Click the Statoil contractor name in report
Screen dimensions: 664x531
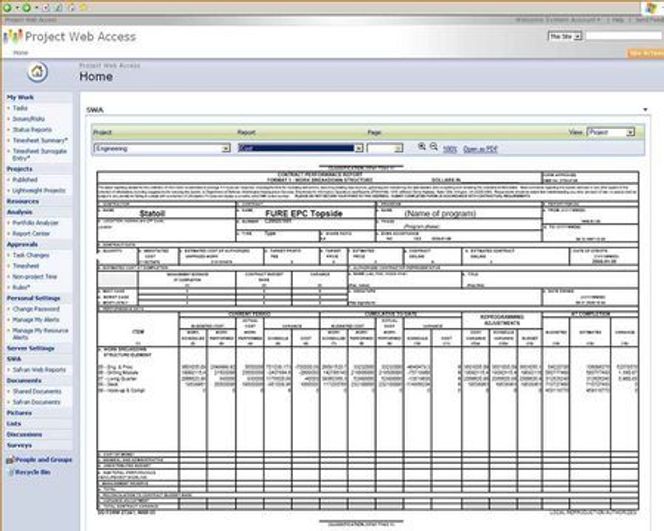tap(152, 213)
